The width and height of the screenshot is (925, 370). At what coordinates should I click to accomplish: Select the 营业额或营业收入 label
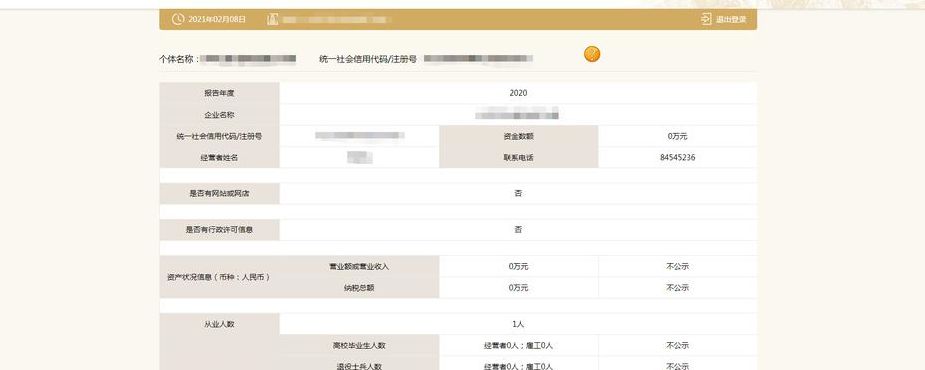(x=359, y=266)
